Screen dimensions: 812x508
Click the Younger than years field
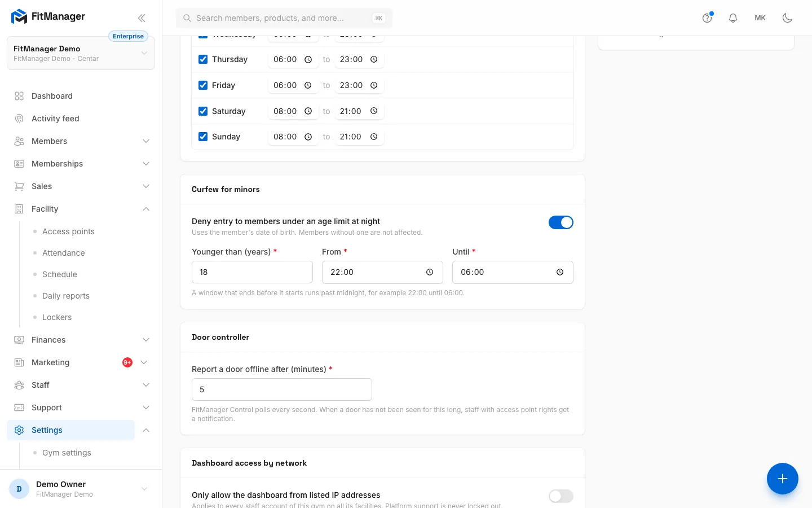252,272
